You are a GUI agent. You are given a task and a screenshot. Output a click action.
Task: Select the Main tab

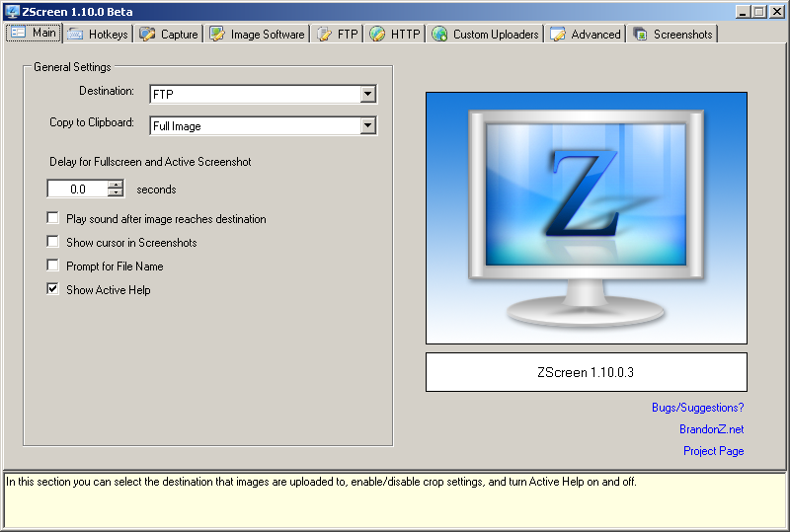pos(34,33)
